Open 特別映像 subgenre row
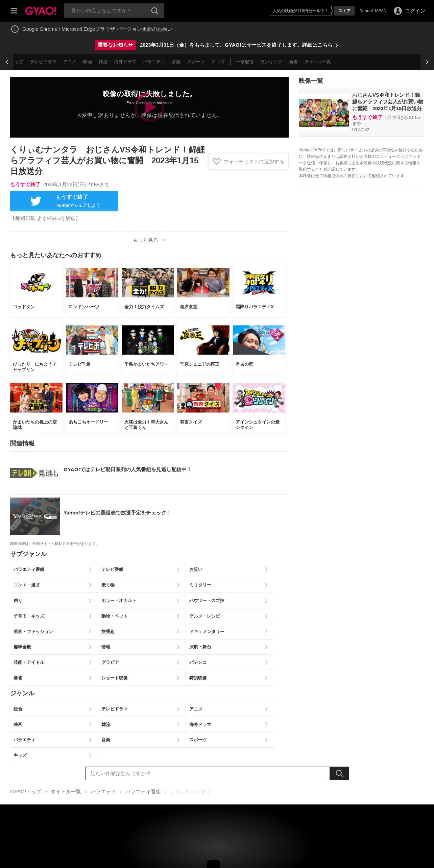This screenshot has height=868, width=434. [x=230, y=678]
